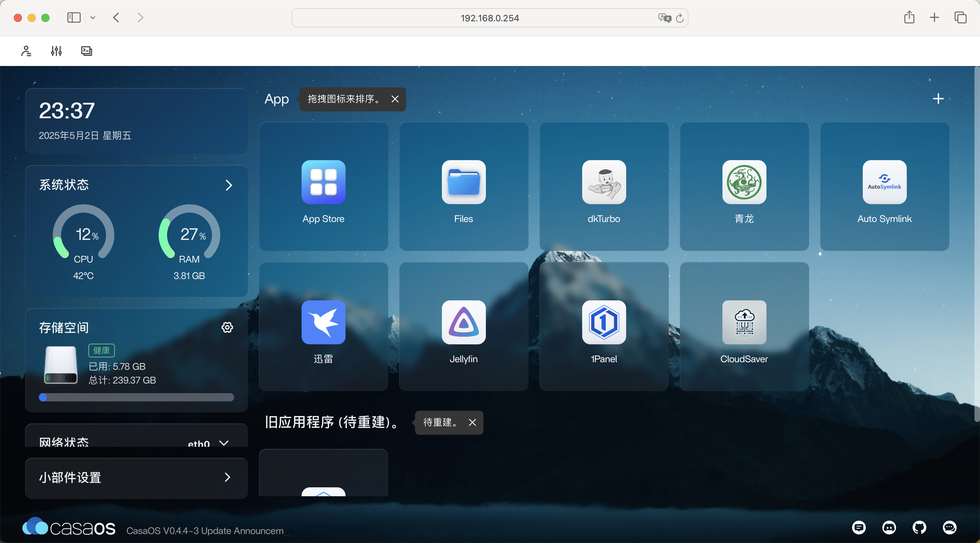Open the Auto Symlink app

pyautogui.click(x=884, y=182)
